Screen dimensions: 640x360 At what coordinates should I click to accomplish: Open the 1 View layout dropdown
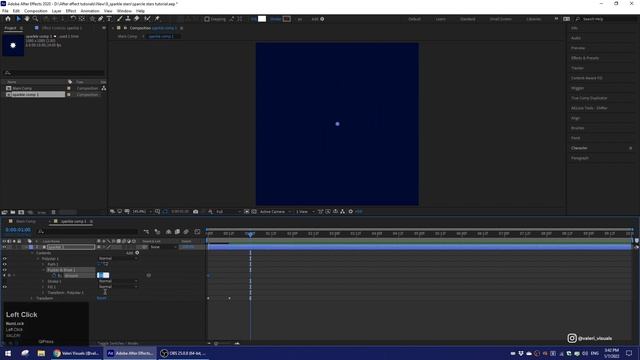point(305,211)
